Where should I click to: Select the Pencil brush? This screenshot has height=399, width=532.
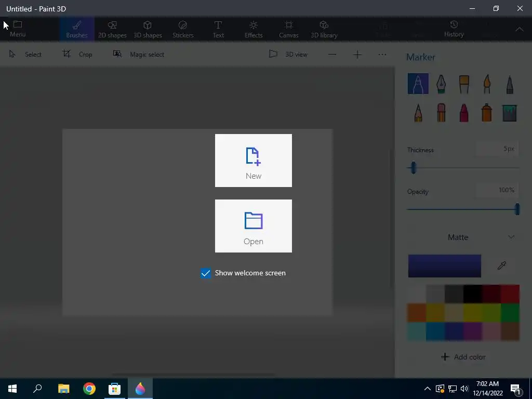point(418,113)
